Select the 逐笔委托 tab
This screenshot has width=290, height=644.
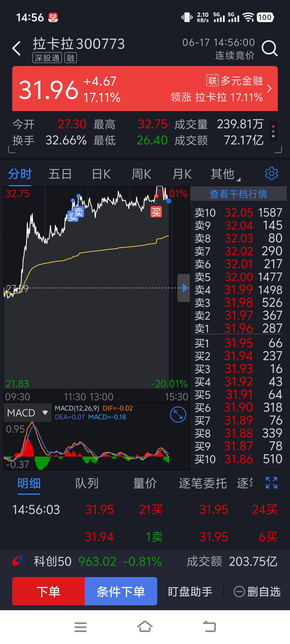(x=203, y=483)
